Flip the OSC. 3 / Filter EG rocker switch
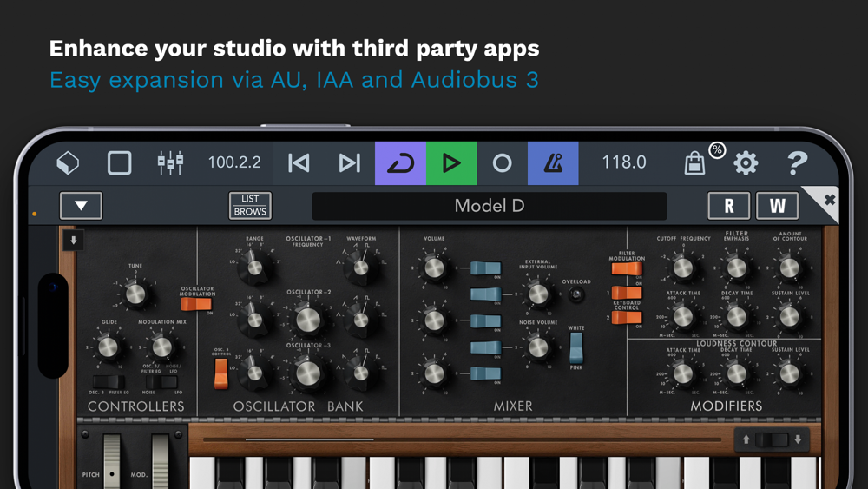The width and height of the screenshot is (868, 489). [x=108, y=382]
